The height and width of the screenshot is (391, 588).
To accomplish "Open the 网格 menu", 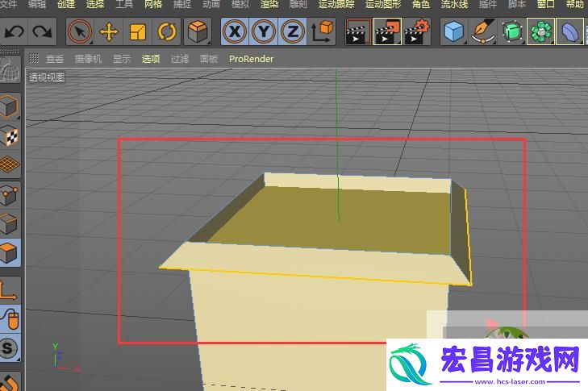I will pyautogui.click(x=153, y=5).
